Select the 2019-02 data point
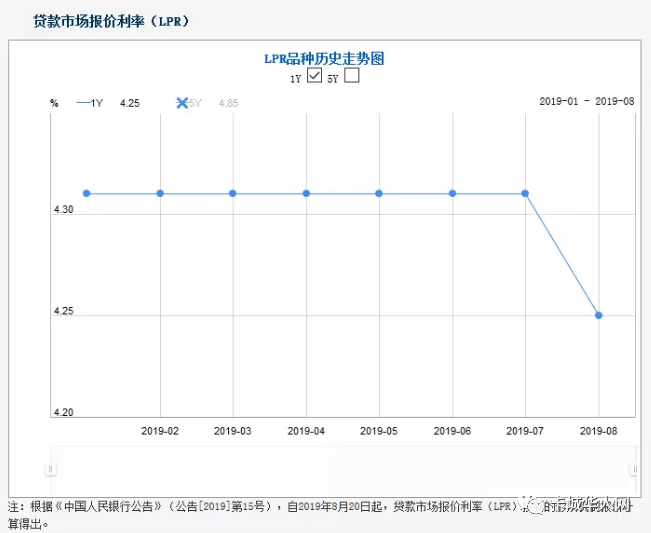651x533 pixels. [x=160, y=193]
